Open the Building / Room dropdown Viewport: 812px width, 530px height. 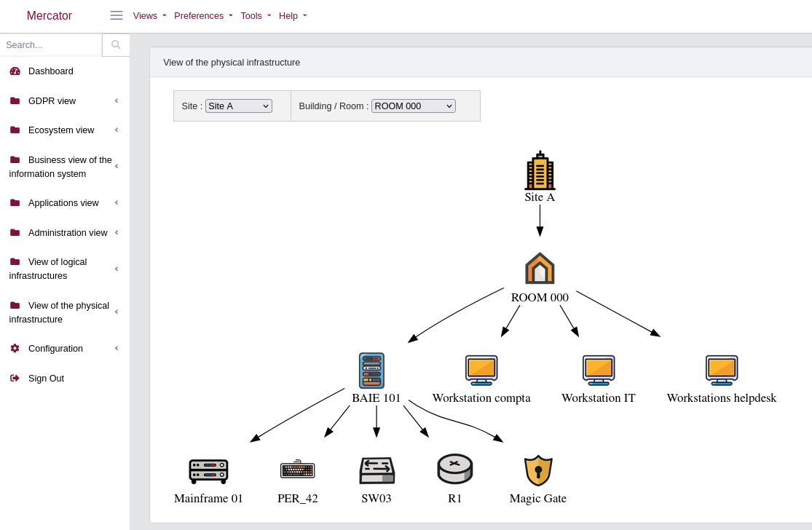[x=413, y=106]
